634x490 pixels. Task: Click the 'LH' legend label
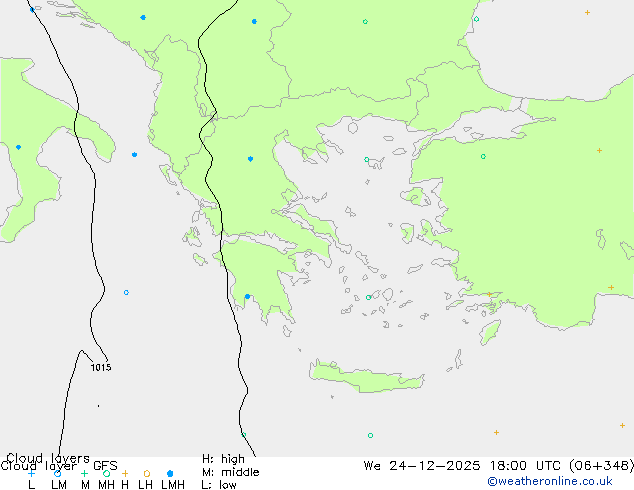click(x=145, y=485)
